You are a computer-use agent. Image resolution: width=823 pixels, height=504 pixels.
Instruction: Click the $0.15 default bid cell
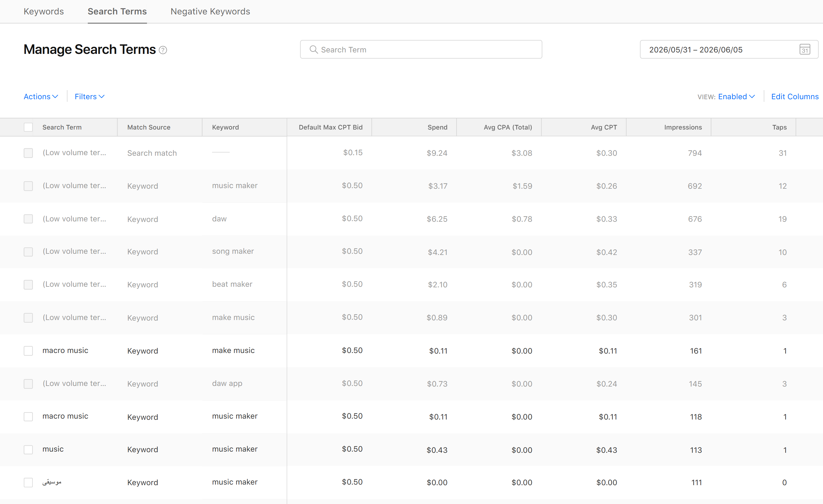point(353,152)
